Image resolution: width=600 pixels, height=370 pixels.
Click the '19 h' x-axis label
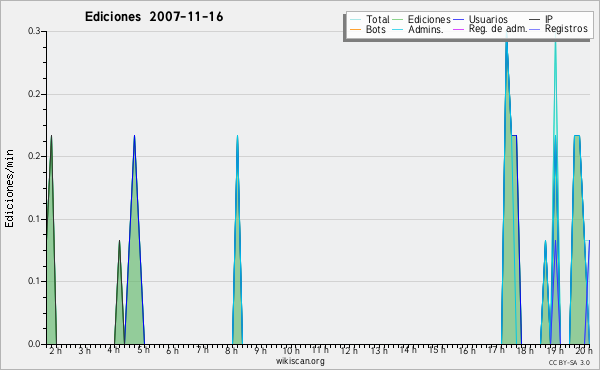555,350
